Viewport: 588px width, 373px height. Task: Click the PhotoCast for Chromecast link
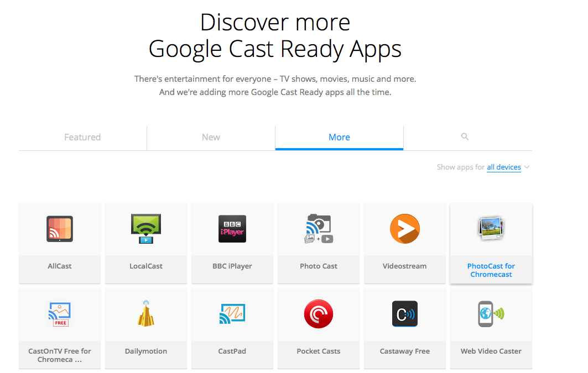pos(491,270)
